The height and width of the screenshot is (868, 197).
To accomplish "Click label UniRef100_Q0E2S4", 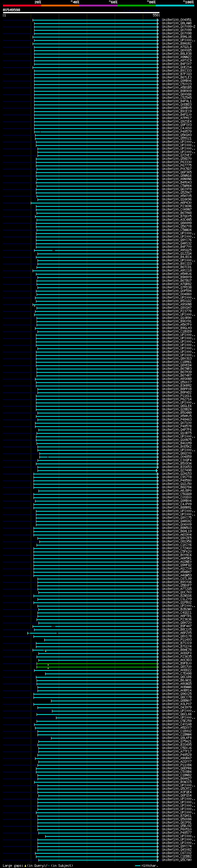I will (x=177, y=67).
